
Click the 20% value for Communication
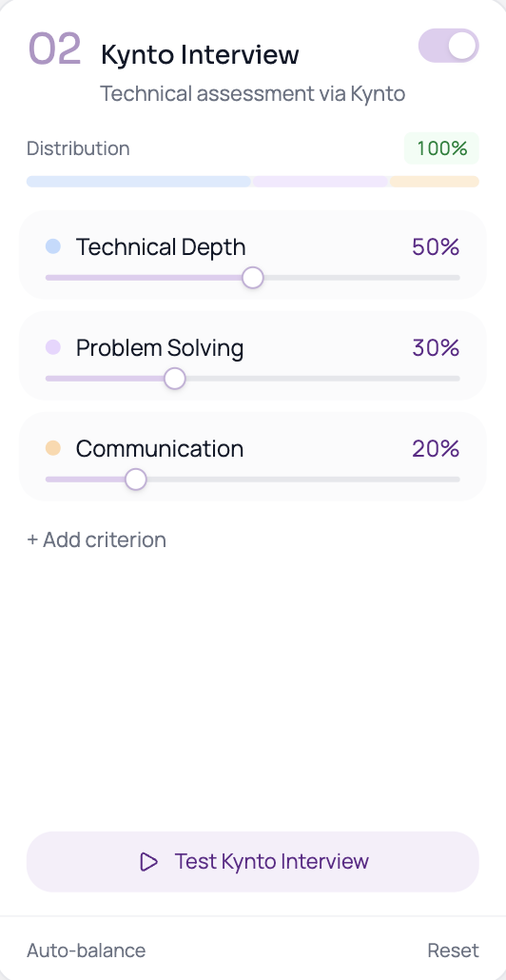pyautogui.click(x=436, y=449)
